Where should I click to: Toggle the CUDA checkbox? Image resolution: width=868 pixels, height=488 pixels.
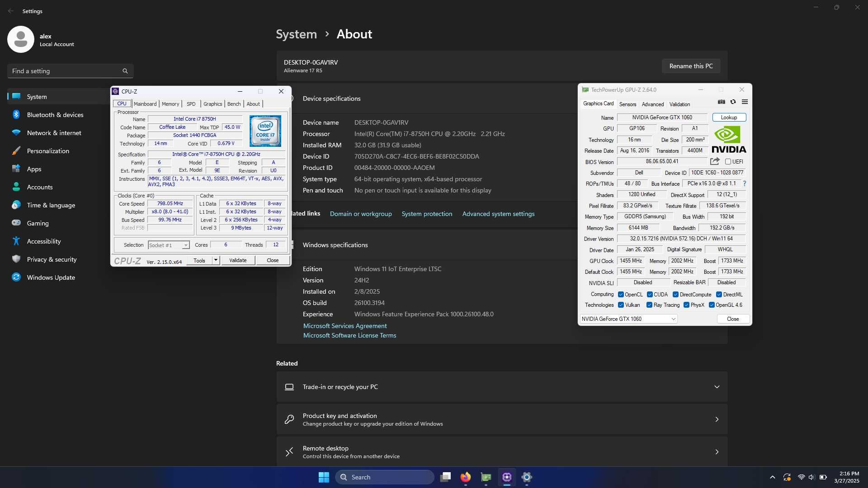[x=650, y=295]
